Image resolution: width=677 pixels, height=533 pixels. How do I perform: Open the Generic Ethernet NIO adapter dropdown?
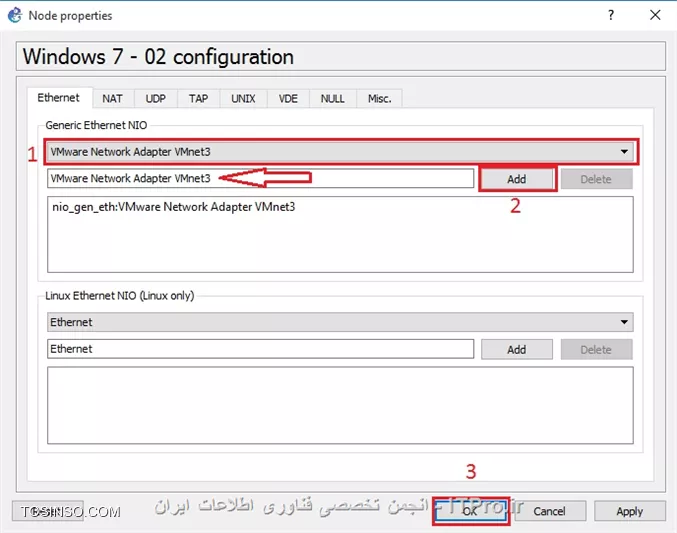(x=340, y=152)
